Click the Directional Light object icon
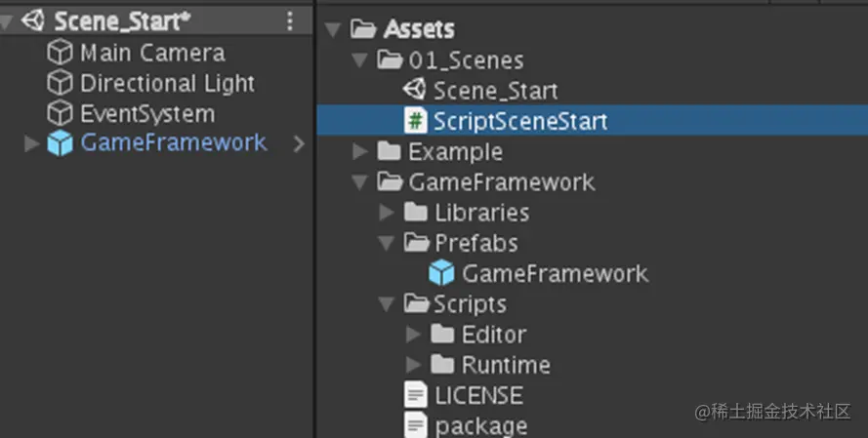Screen dimensions: 868x438 coord(61,84)
